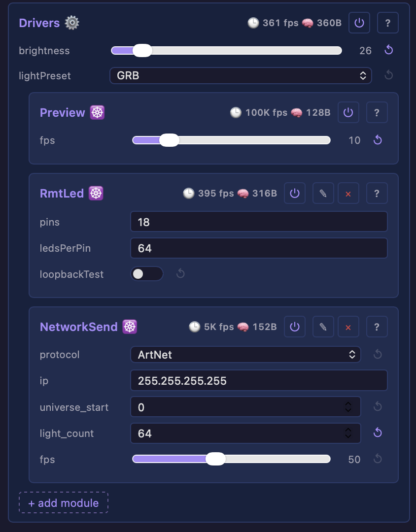This screenshot has width=416, height=532.
Task: Reset the Preview fps slider
Action: [378, 140]
